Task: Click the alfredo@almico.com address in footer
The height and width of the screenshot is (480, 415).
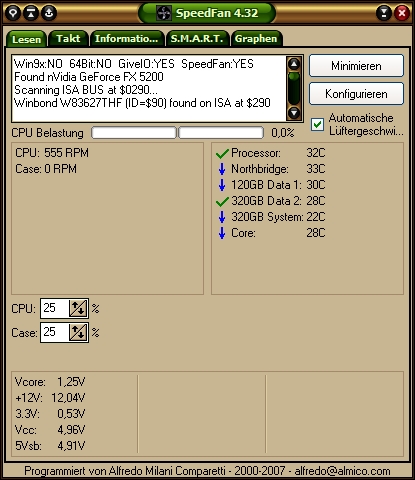Action: coord(342,471)
